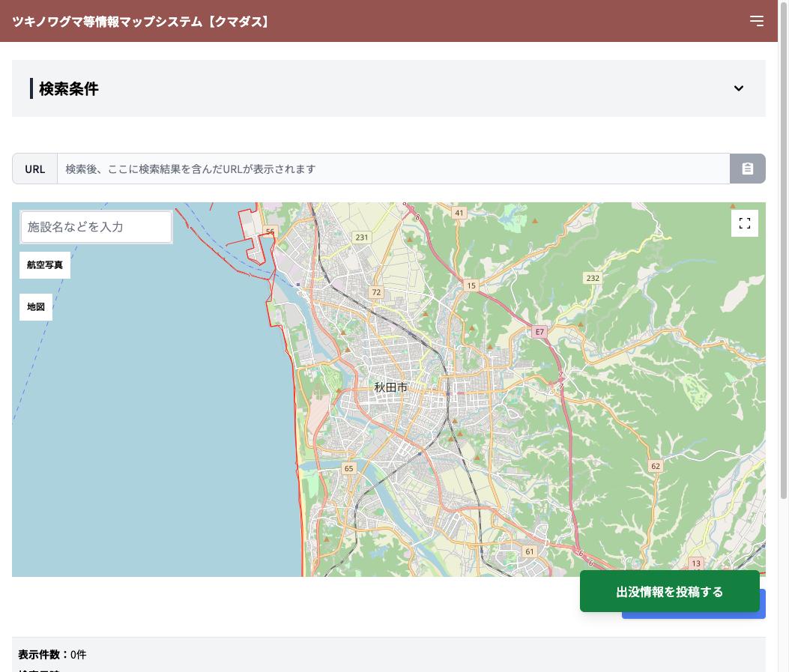Click the 表示件数：0件 text
789x672 pixels.
[52, 655]
